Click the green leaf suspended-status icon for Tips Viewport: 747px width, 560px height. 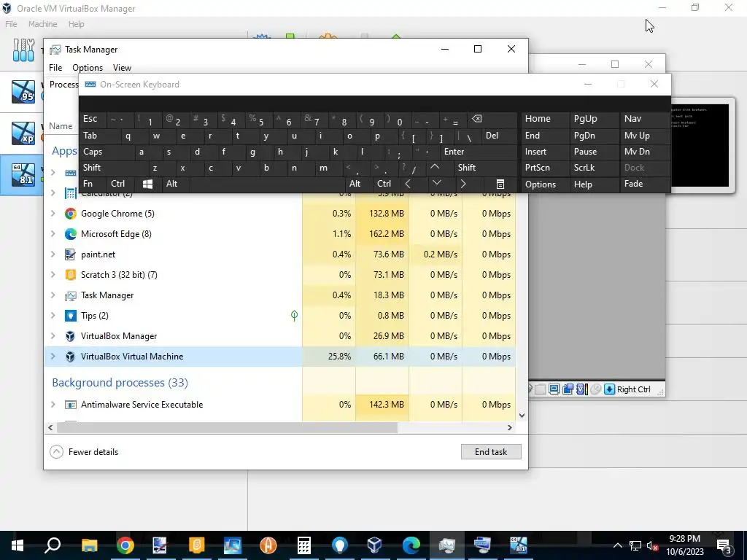click(x=295, y=315)
